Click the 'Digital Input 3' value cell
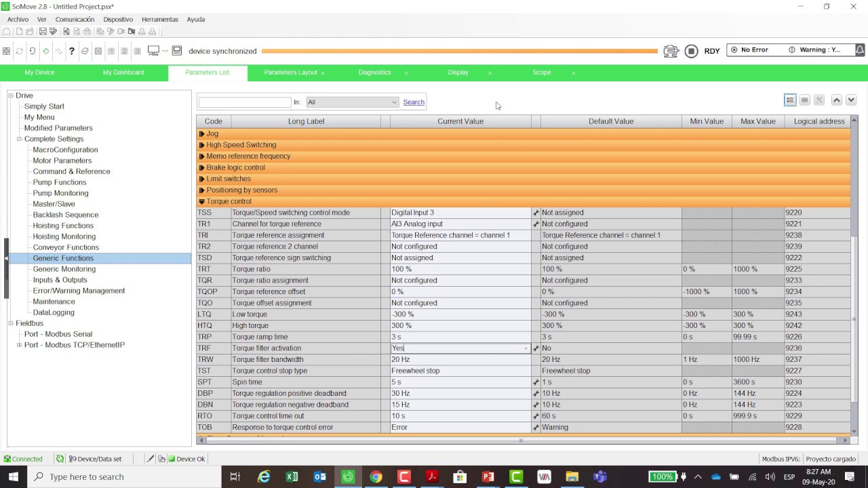Image resolution: width=868 pixels, height=488 pixels. pyautogui.click(x=460, y=213)
